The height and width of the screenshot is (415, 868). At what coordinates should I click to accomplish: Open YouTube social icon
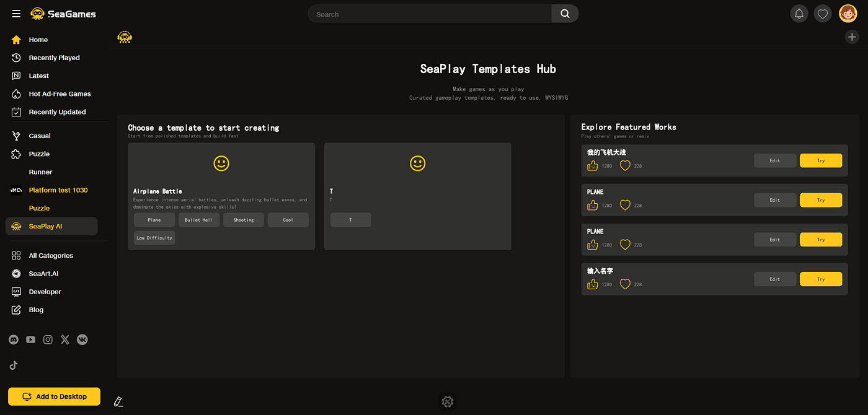pos(31,339)
